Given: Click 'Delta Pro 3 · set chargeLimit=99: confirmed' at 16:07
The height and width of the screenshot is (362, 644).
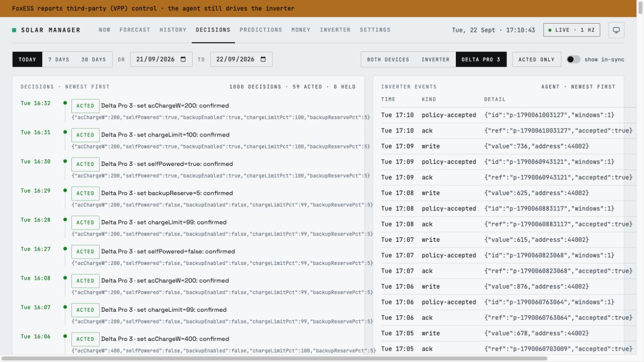Looking at the screenshot, I should tap(164, 310).
